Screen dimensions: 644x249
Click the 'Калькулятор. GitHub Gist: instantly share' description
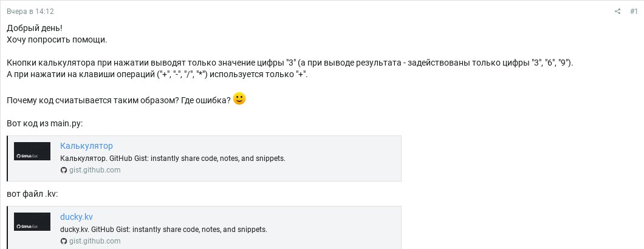(x=173, y=159)
